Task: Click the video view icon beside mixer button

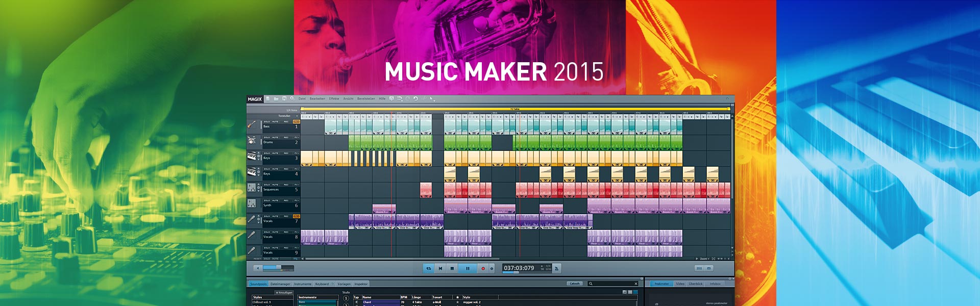Action: coord(708,268)
